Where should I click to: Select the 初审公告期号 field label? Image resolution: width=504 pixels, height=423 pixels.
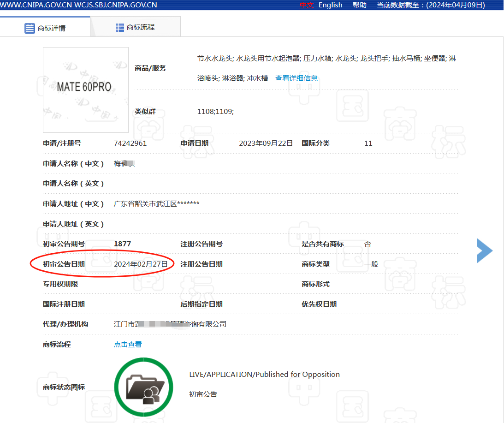64,244
